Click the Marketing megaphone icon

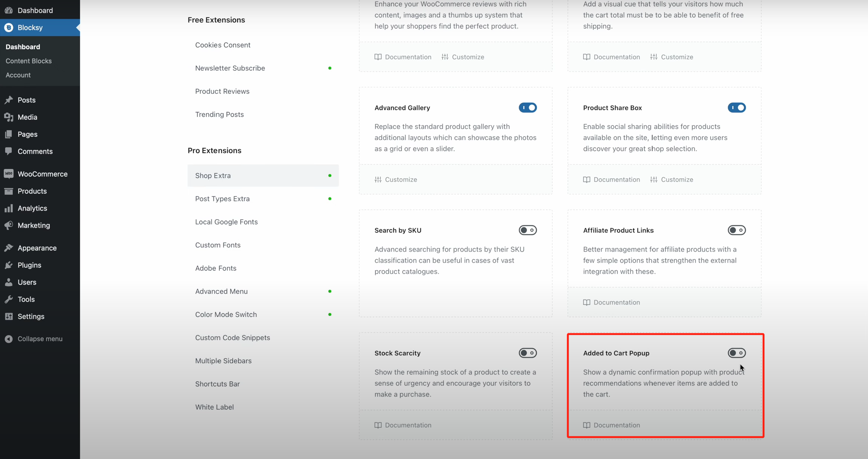9,225
